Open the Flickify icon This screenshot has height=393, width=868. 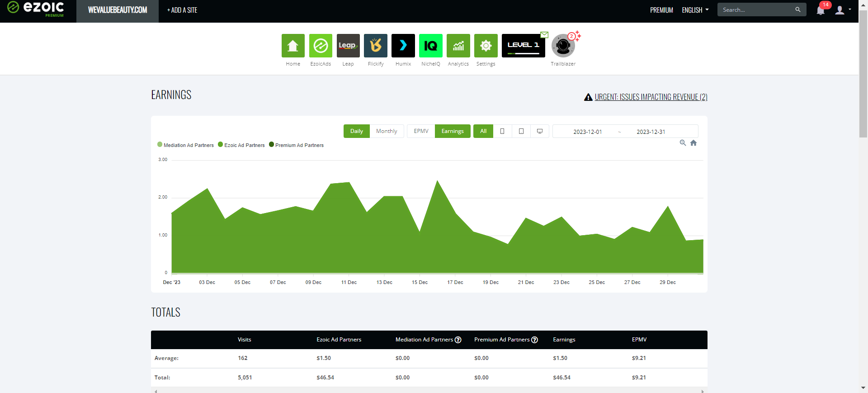point(376,46)
